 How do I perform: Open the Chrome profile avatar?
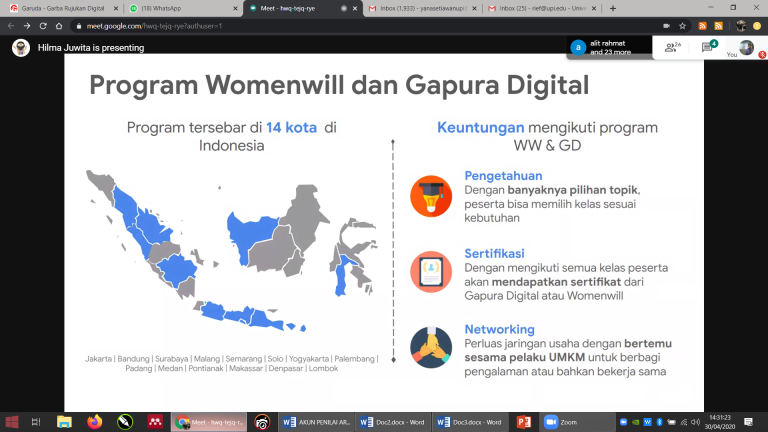741,26
